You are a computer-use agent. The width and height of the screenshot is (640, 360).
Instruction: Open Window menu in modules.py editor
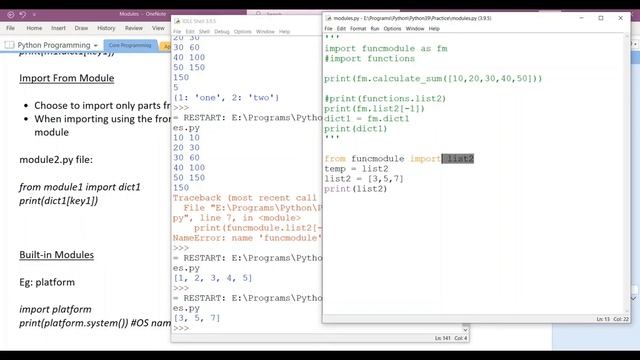[x=415, y=29]
